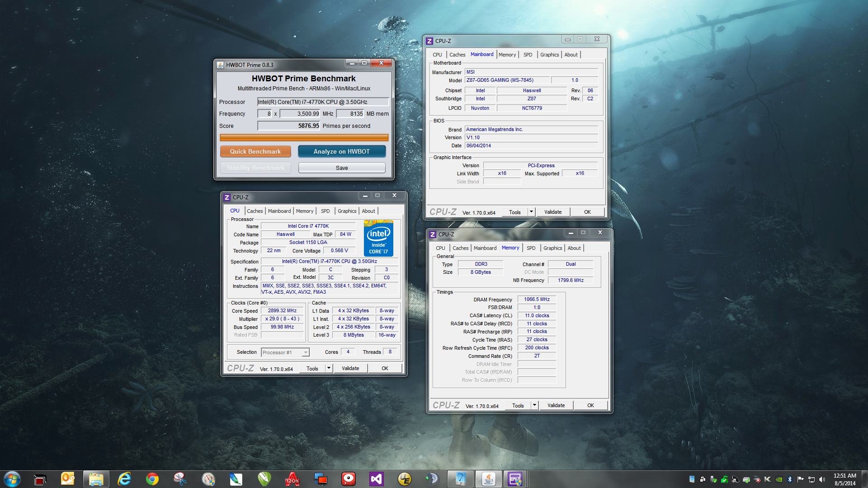Expand Tools dropdown arrow in CPU window
This screenshot has height=488, width=868.
pyautogui.click(x=329, y=368)
